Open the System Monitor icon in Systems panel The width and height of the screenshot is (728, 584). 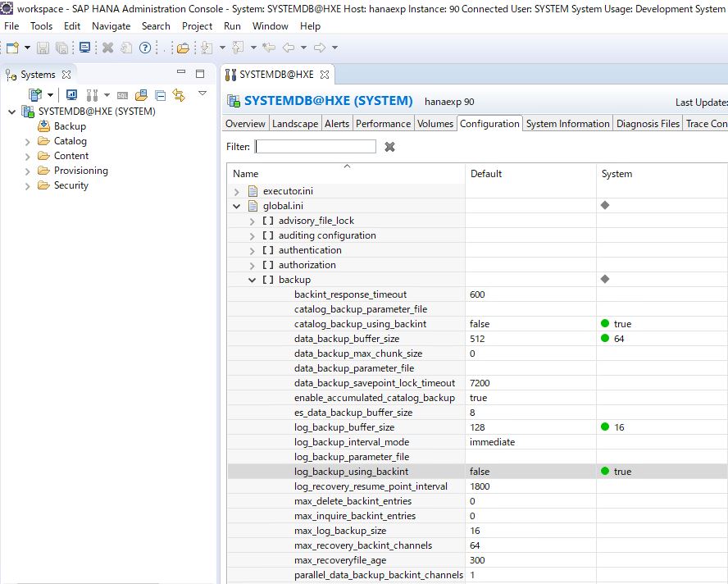71,95
